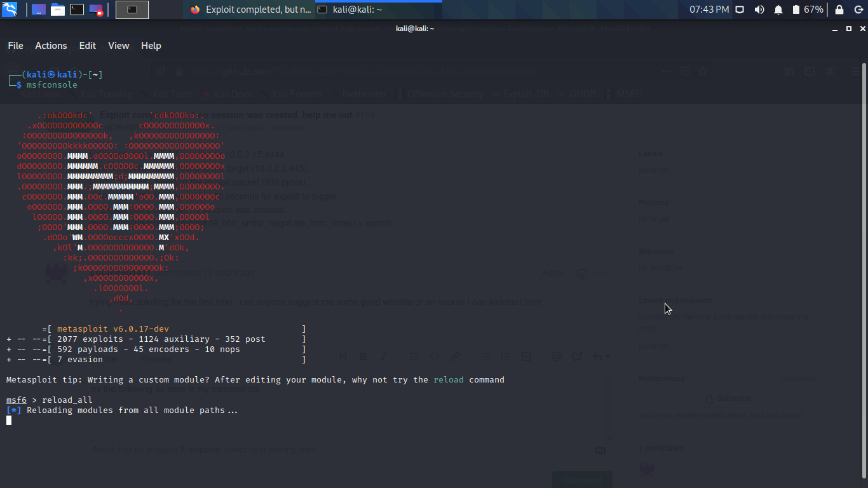Click '2077 exploits - 1124 auxiliary - 352 post' line
Screen dimensions: 868x488
point(161,339)
